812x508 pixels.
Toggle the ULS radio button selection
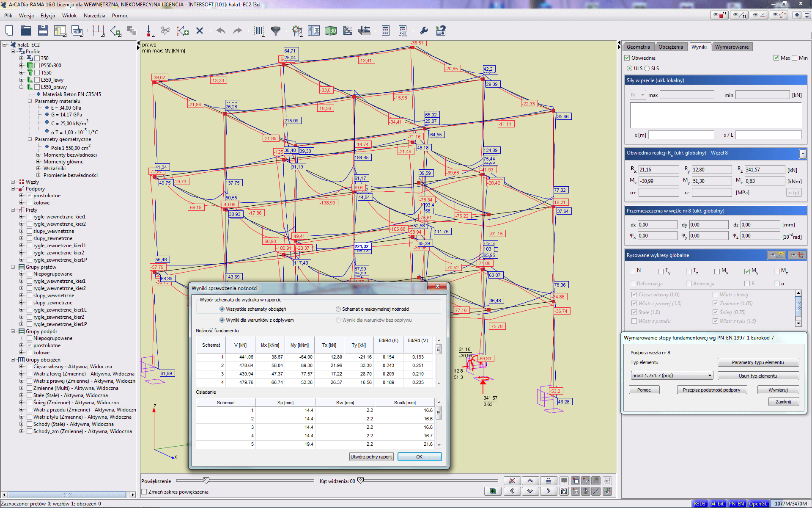coord(631,68)
